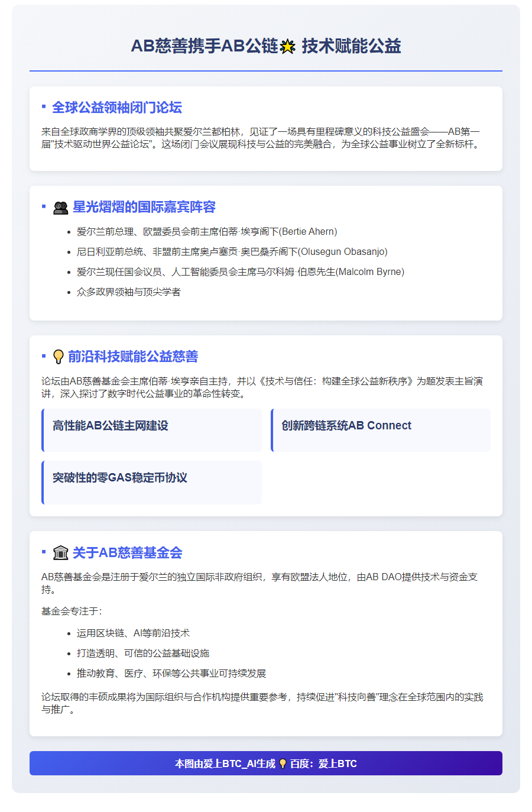532x812 pixels.
Task: Select the list item mentioning Olusegun Obasanjo
Action: tap(232, 252)
